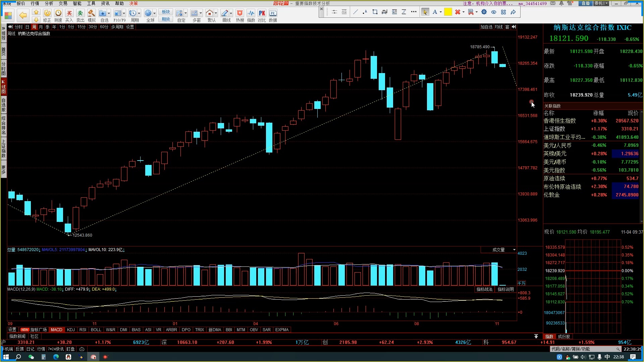Image resolution: width=644 pixels, height=362 pixels.
Task: Select the rectangle drawing tool
Action: tap(375, 12)
